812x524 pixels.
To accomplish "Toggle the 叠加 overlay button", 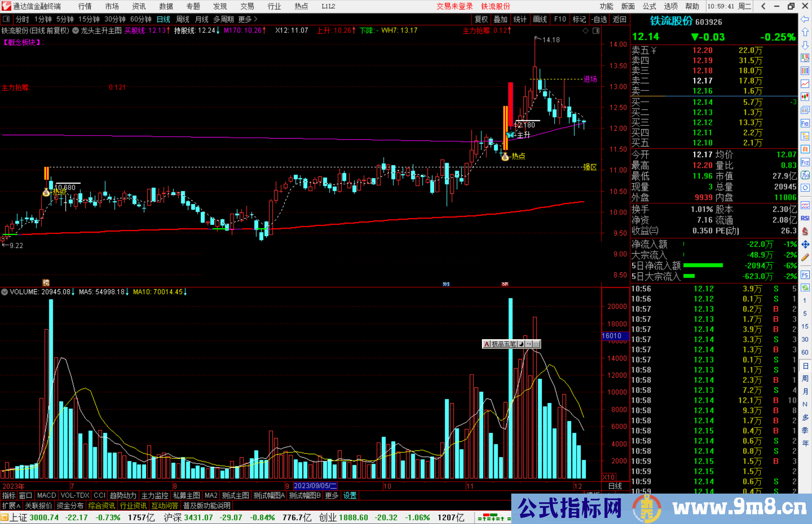I will point(500,19).
